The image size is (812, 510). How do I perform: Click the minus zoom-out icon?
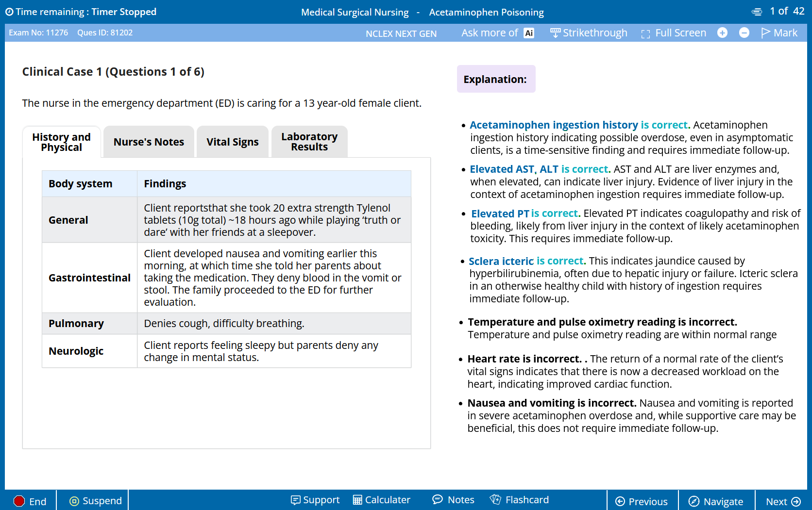pos(744,33)
